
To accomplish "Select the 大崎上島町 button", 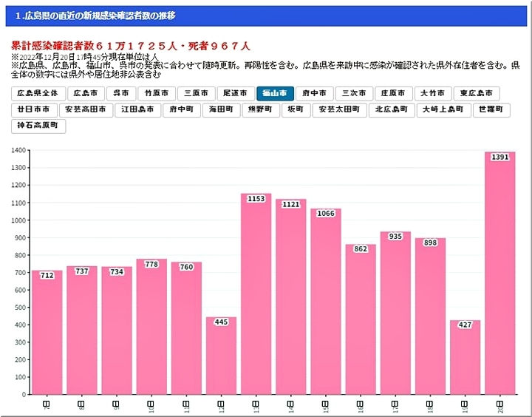I will tap(443, 109).
